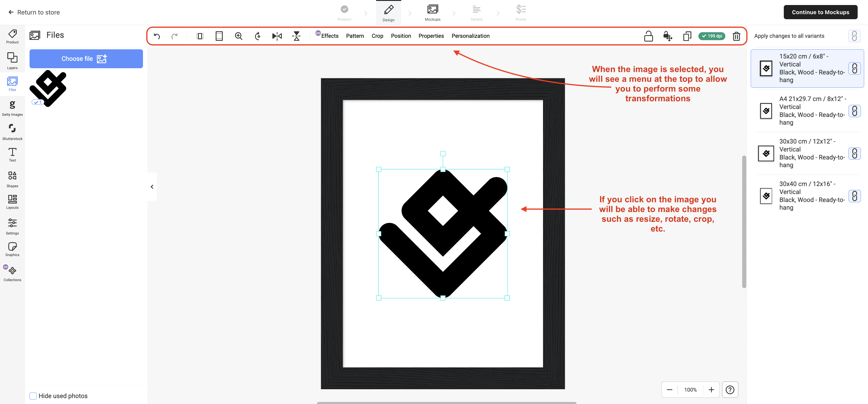Open the Layouts panel
Viewport: 868px width, 404px height.
(12, 202)
